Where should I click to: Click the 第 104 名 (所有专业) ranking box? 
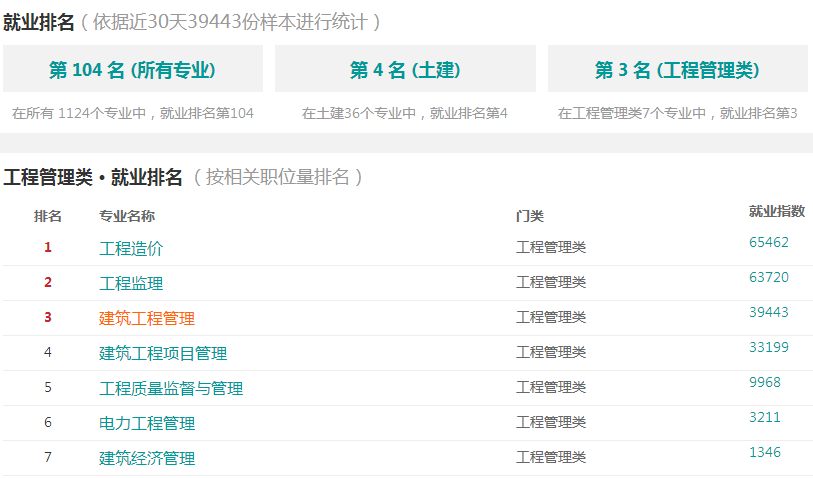[133, 69]
